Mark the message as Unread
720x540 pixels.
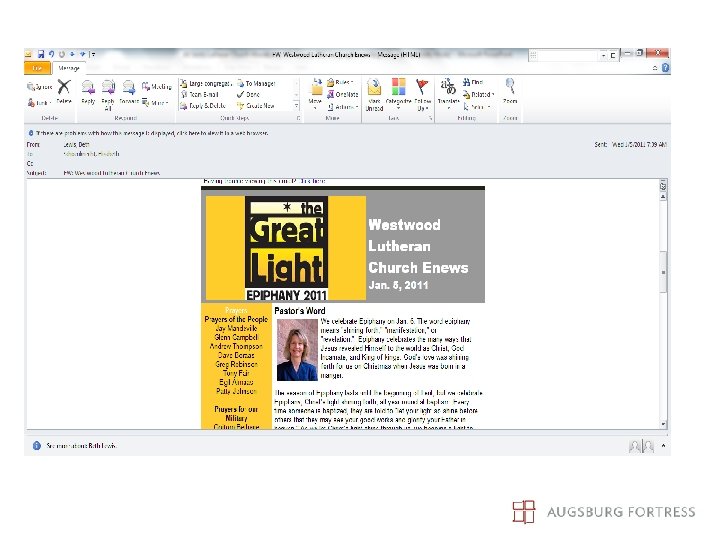point(374,95)
